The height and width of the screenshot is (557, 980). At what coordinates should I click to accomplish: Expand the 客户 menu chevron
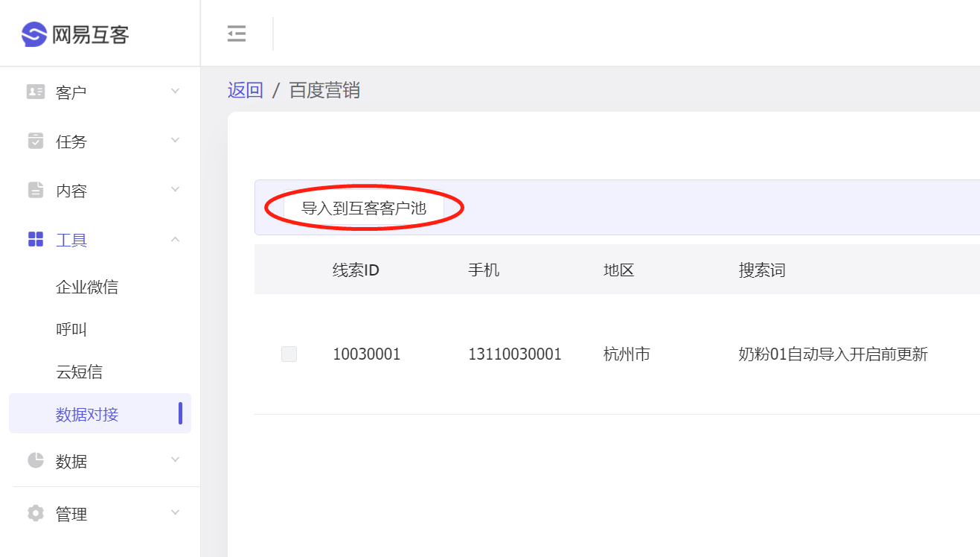coord(176,91)
